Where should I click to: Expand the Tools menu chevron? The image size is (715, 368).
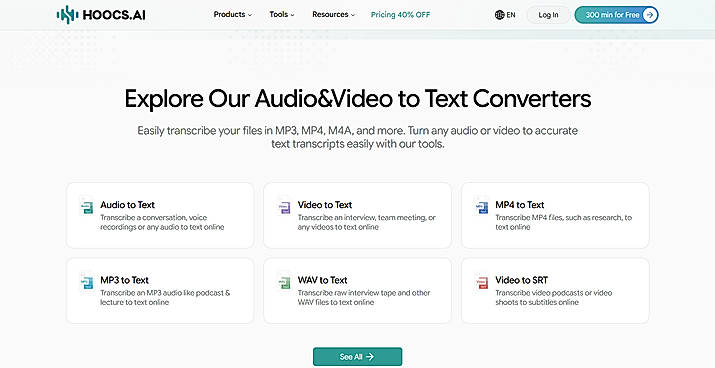coord(292,15)
